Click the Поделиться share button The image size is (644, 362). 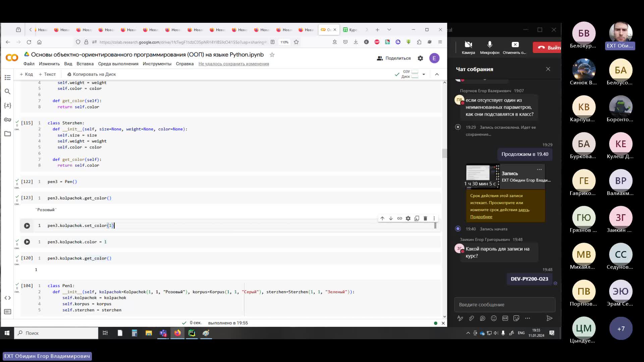394,58
